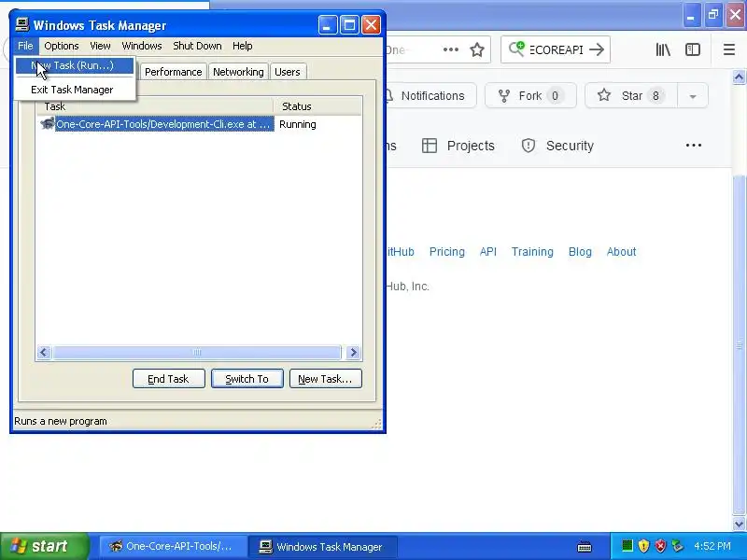Bookmark this page with the star icon
The width and height of the screenshot is (747, 560).
(x=477, y=49)
